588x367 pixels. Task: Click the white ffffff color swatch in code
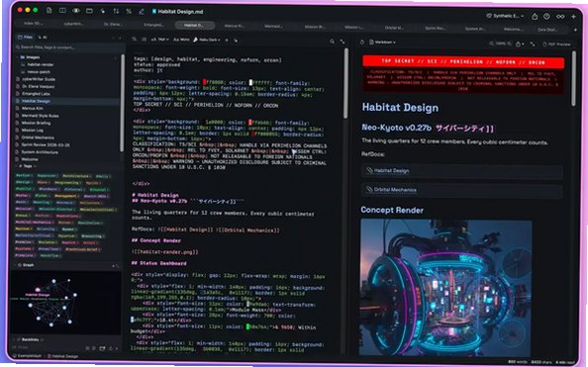click(250, 82)
